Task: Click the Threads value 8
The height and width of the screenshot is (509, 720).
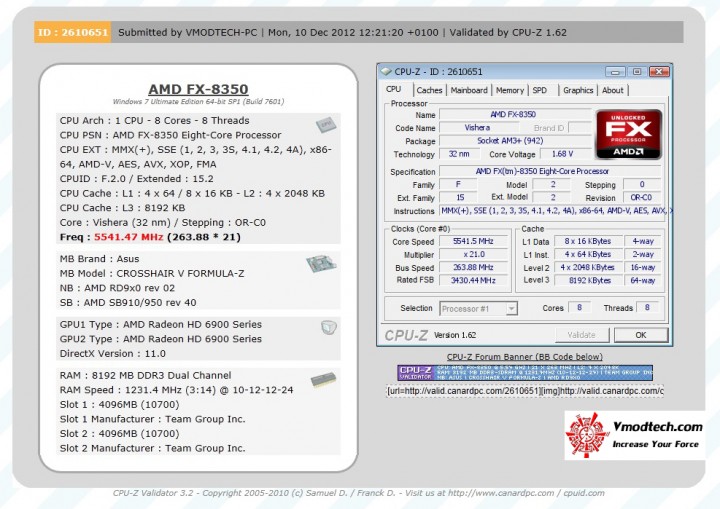Action: click(647, 307)
